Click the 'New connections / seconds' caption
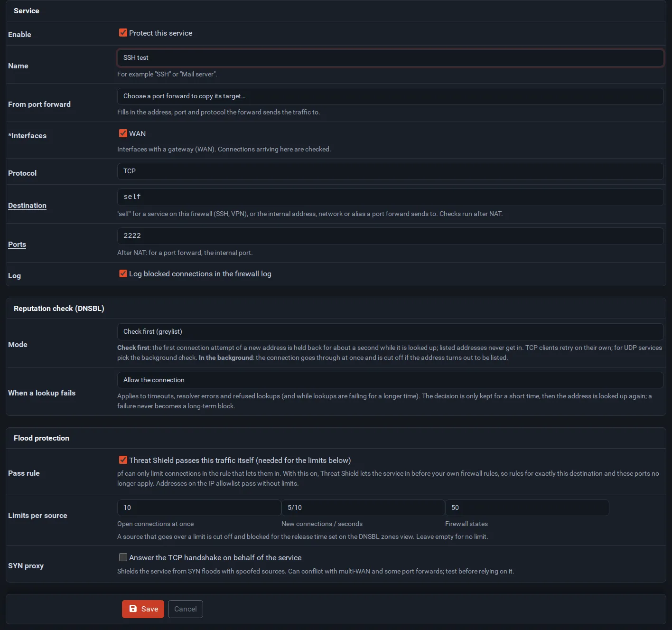The width and height of the screenshot is (672, 630). (x=322, y=524)
